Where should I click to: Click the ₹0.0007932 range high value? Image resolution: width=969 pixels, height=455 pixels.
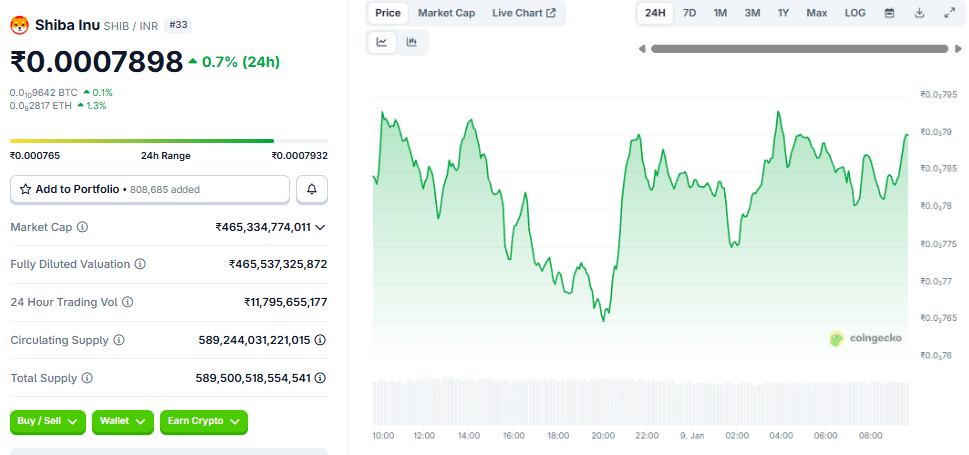click(300, 156)
